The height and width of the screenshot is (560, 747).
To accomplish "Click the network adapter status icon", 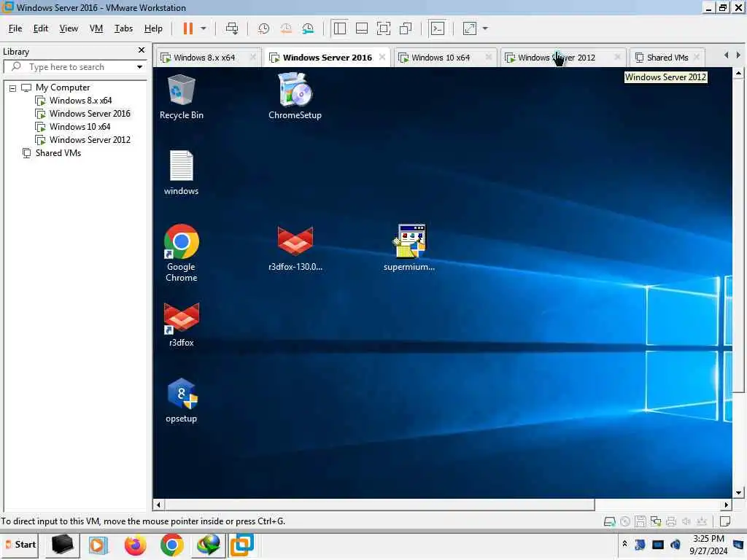I will 656,521.
